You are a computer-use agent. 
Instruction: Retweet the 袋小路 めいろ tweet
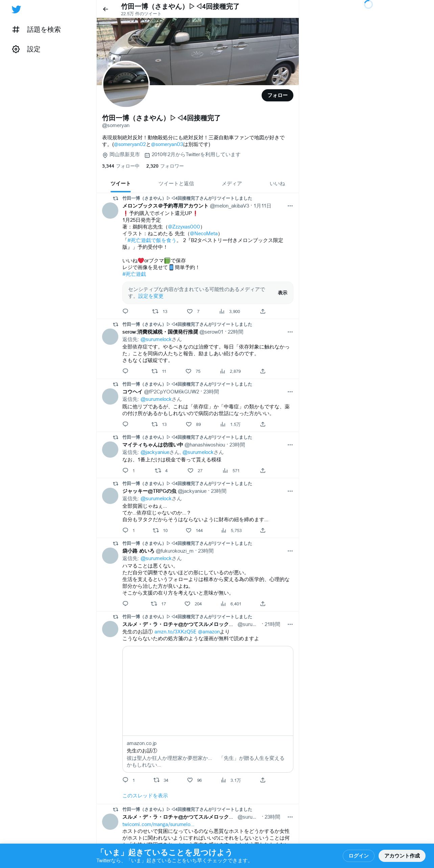click(154, 604)
